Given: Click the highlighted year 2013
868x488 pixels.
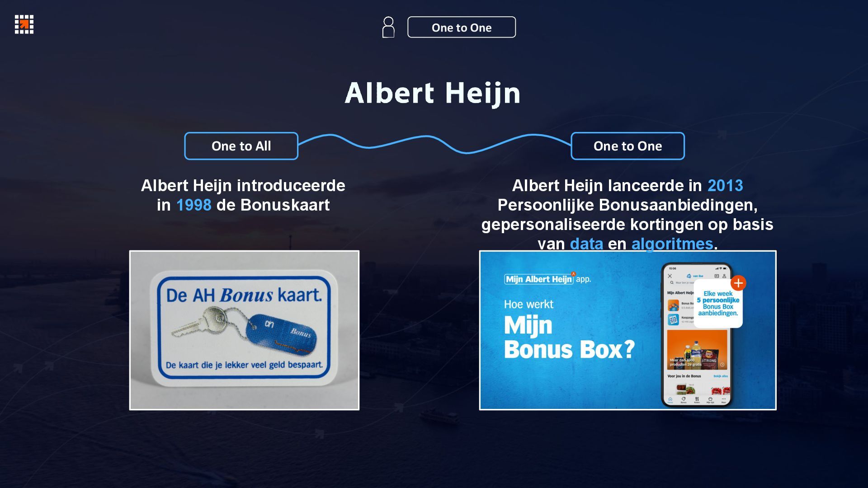Looking at the screenshot, I should coord(725,185).
